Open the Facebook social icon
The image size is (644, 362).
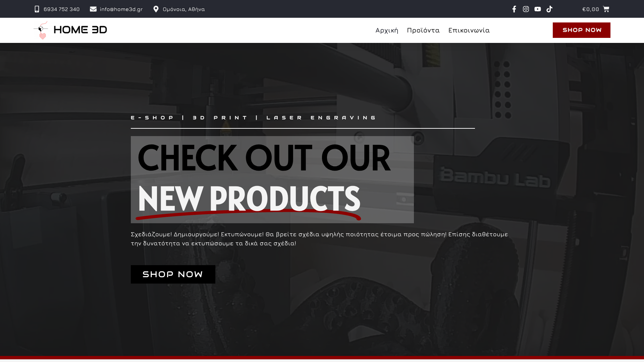(514, 9)
